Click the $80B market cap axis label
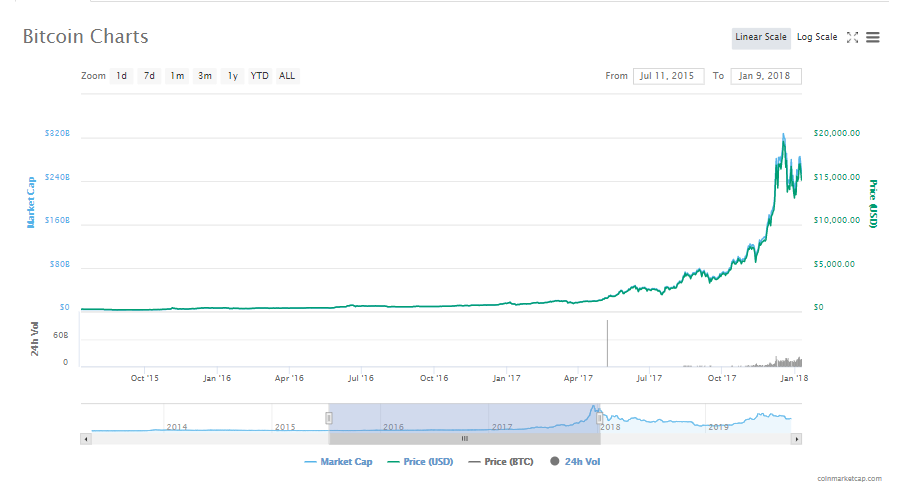 point(59,264)
